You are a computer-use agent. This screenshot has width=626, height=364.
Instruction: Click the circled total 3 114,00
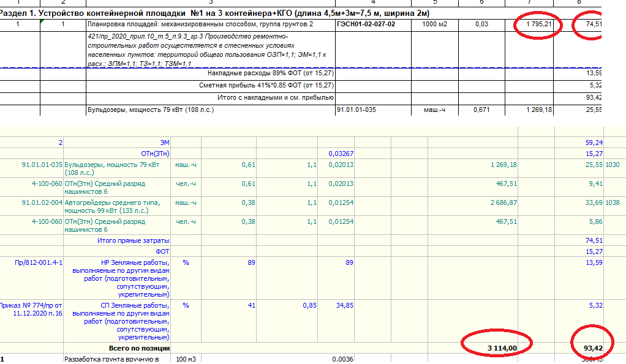[502, 347]
